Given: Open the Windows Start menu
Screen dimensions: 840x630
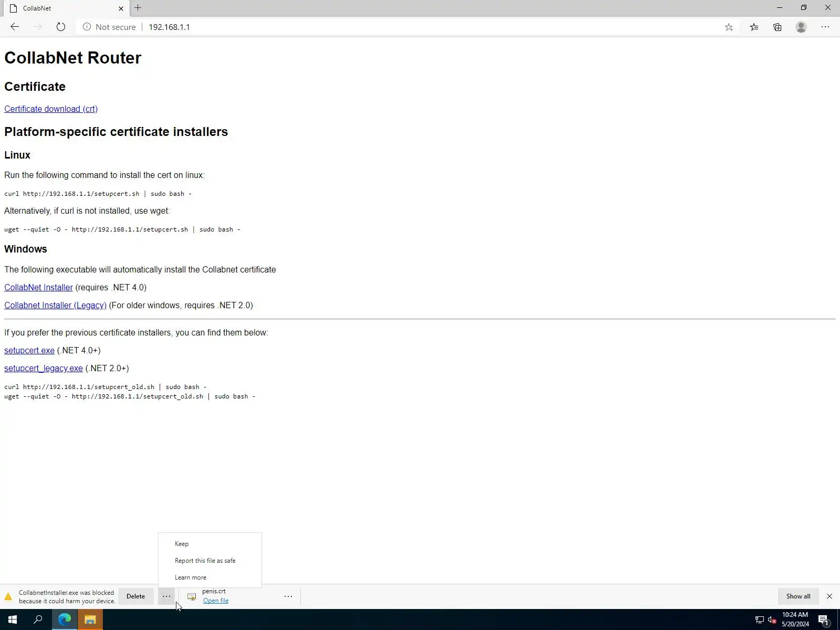Looking at the screenshot, I should pos(13,619).
